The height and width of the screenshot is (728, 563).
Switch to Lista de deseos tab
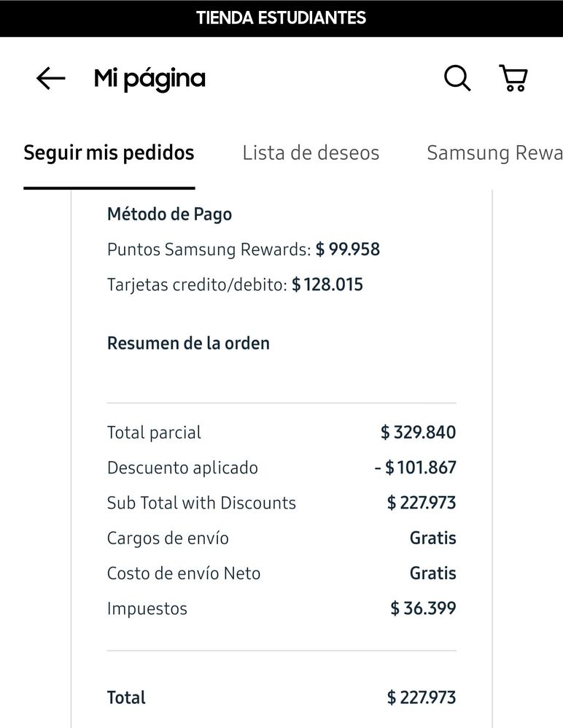coord(311,152)
